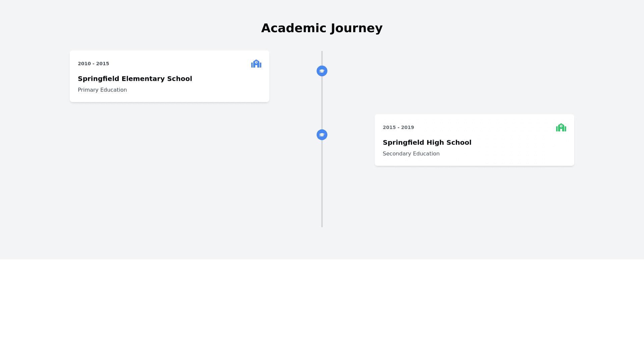Open the "Springfield High School" title
Screen dimensions: 644x362
427,142
